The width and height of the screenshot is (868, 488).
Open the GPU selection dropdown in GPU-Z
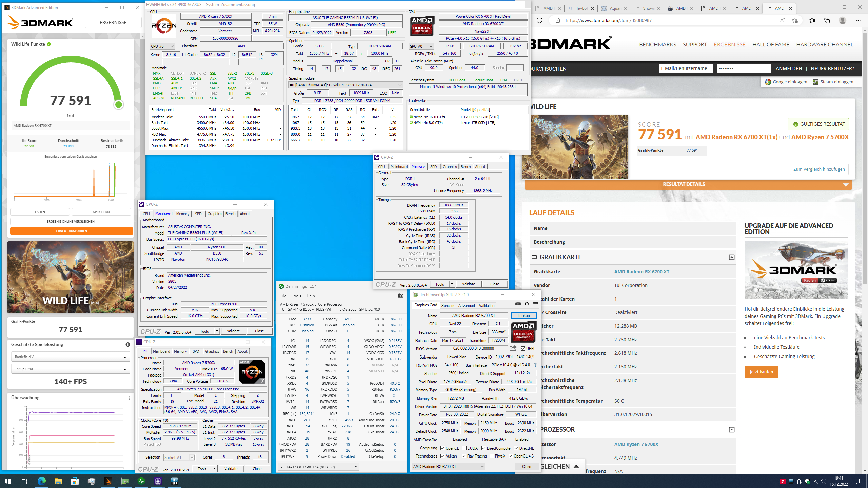tap(448, 467)
